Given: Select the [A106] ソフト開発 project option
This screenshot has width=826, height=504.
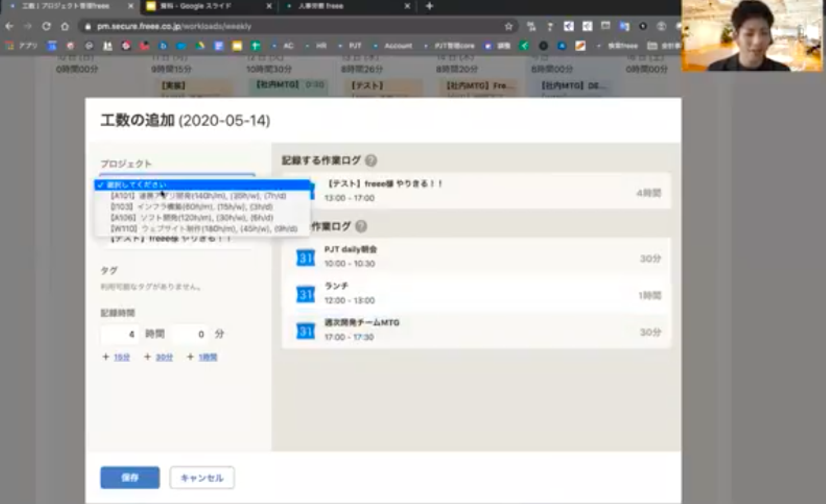Looking at the screenshot, I should point(202,217).
